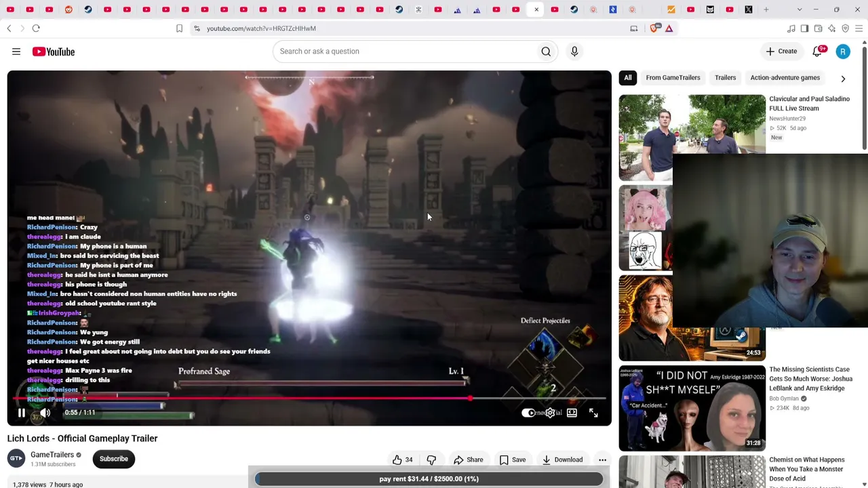Show more filter chips with right arrow
The height and width of the screenshot is (488, 868).
843,79
